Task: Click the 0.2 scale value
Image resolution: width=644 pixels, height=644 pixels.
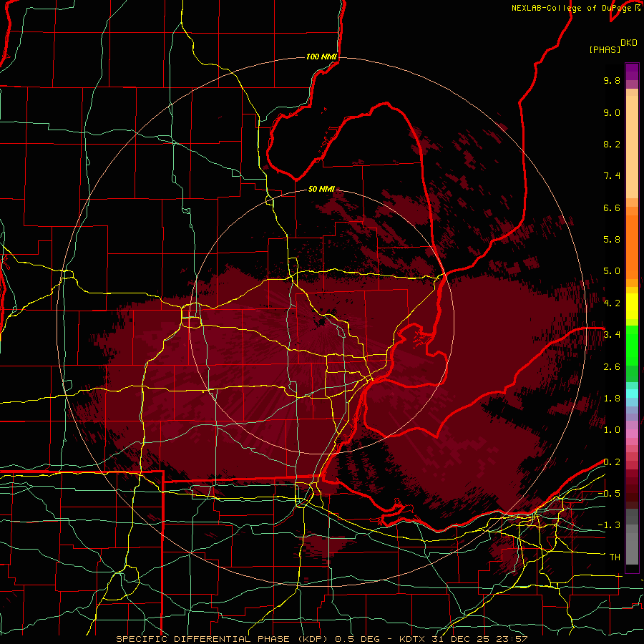Action: tap(612, 462)
